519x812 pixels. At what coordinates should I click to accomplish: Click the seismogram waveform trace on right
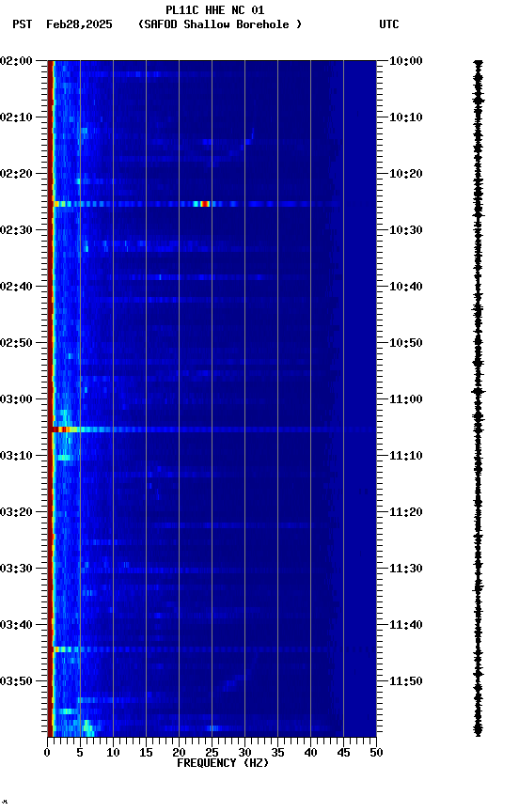[478, 398]
